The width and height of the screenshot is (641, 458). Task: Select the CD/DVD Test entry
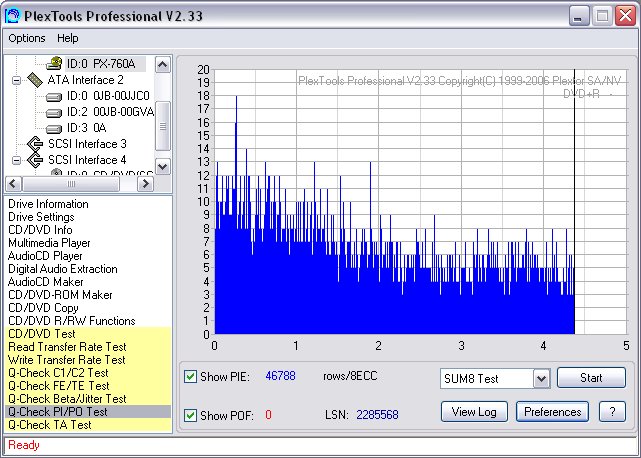pyautogui.click(x=88, y=334)
